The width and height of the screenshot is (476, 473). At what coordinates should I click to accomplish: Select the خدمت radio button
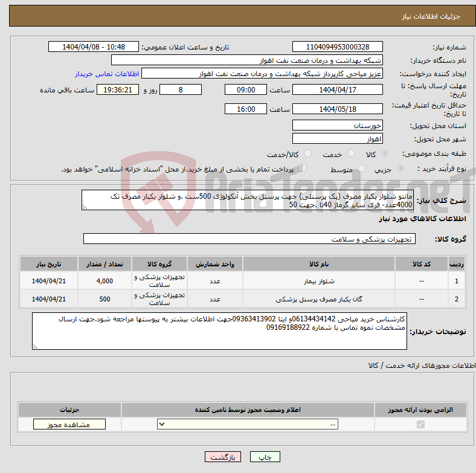[351, 153]
